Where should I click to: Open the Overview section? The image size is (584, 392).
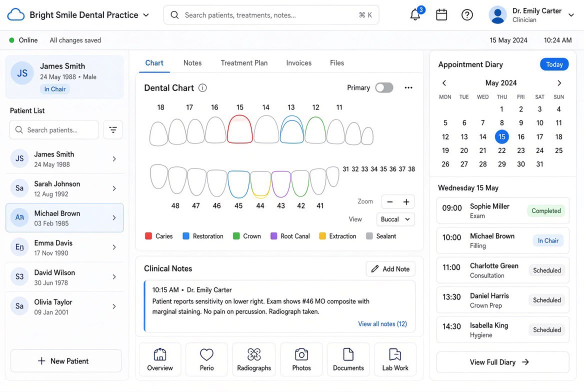[160, 359]
